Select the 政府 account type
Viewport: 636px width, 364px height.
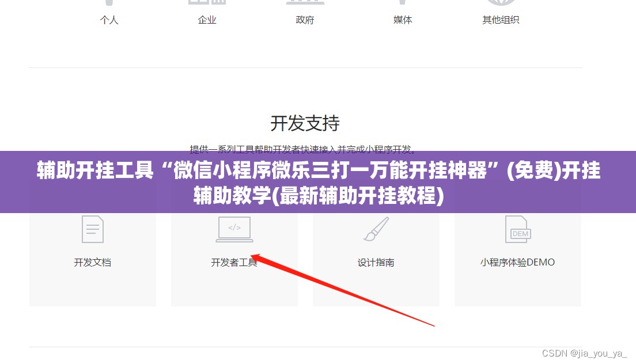(305, 20)
